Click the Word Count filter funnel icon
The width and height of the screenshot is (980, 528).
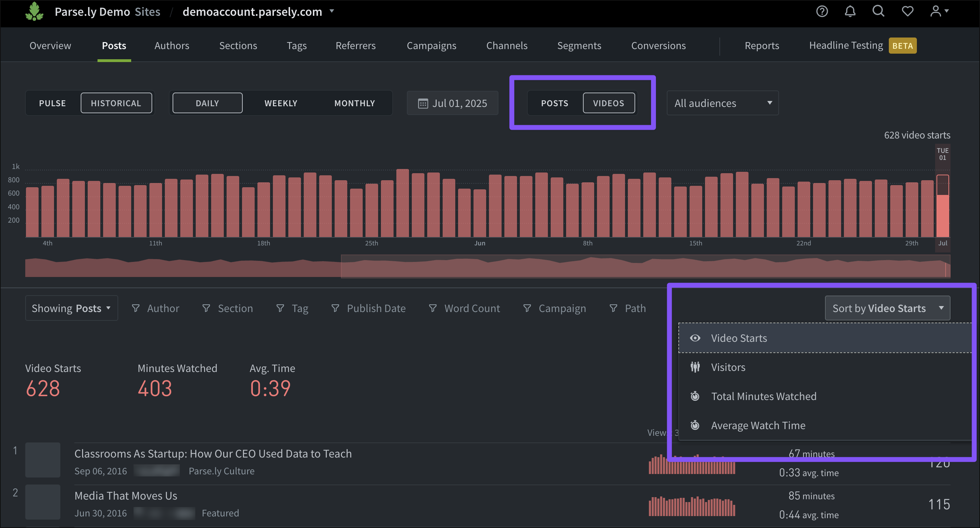[x=432, y=308]
